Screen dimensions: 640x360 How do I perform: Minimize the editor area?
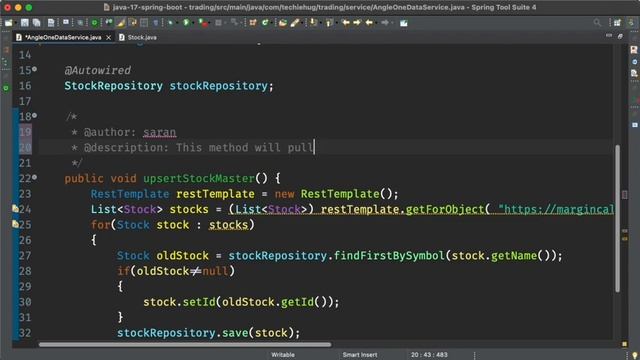(x=609, y=36)
